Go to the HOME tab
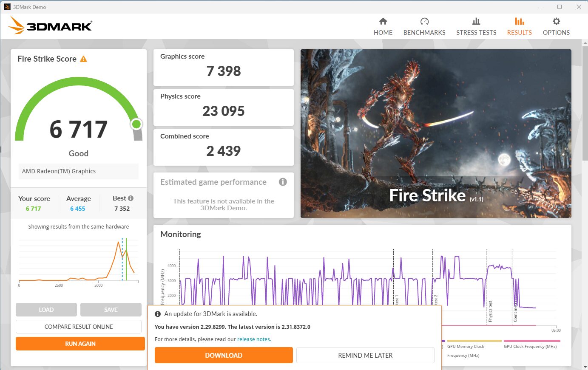The height and width of the screenshot is (370, 588). coord(383,27)
